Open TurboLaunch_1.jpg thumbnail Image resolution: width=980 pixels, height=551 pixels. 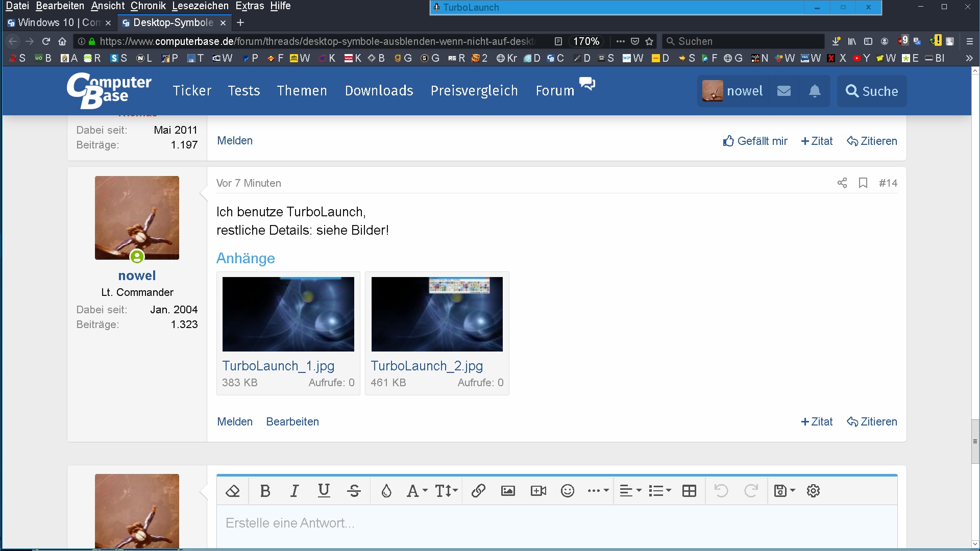pos(288,314)
